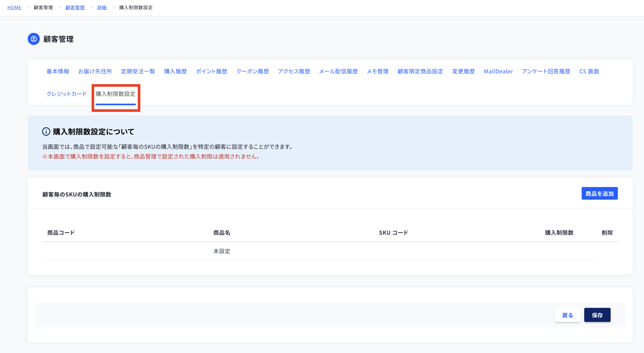This screenshot has height=353, width=644.
Task: Click the 戻る button
Action: point(568,315)
